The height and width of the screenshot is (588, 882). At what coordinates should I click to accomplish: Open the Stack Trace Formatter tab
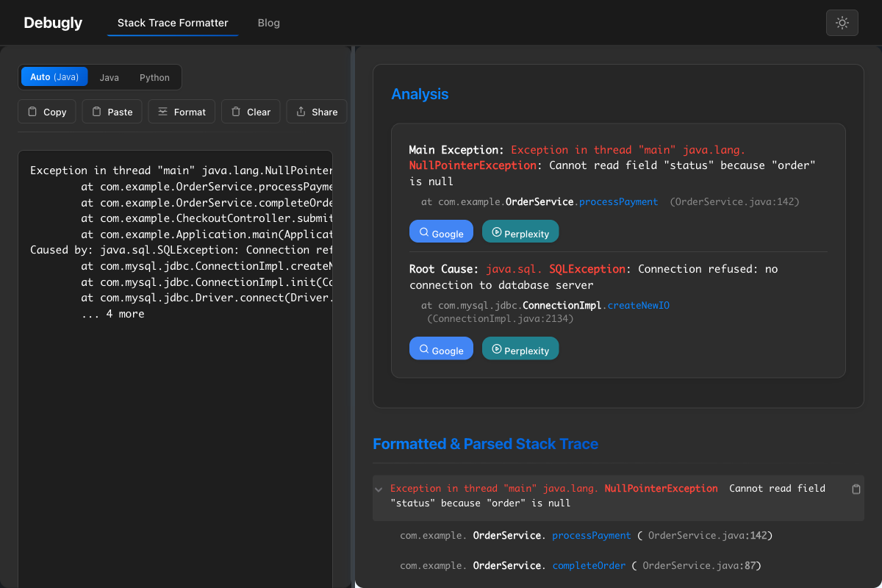pyautogui.click(x=173, y=23)
